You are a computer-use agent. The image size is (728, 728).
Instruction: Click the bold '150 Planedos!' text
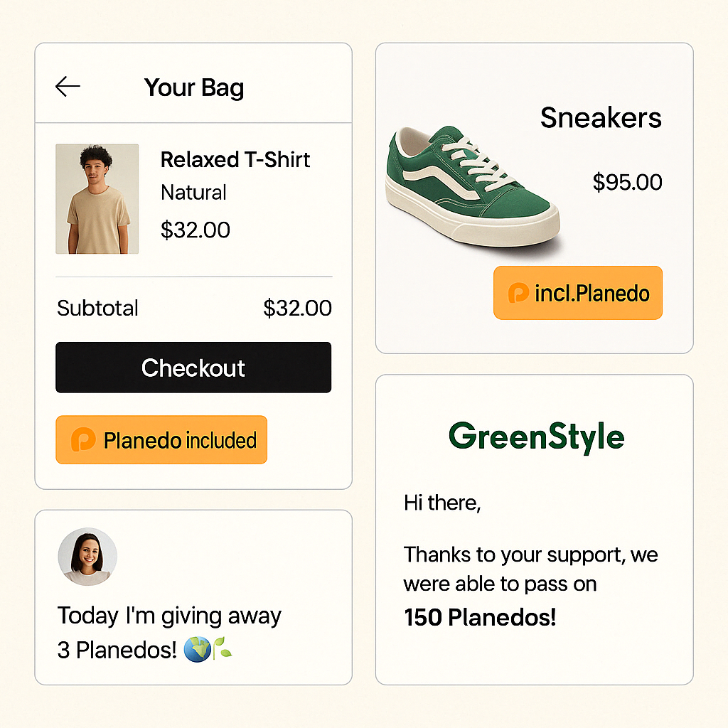pyautogui.click(x=480, y=617)
